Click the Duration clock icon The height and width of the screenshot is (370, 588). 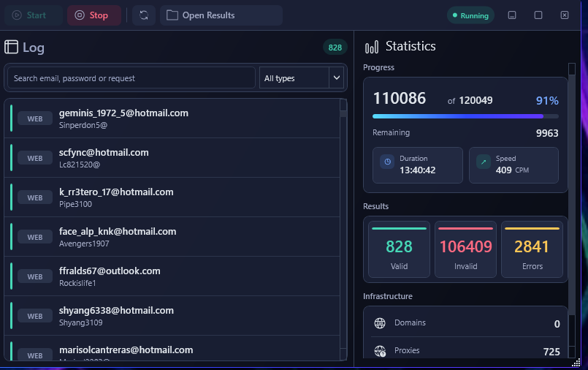coord(387,162)
